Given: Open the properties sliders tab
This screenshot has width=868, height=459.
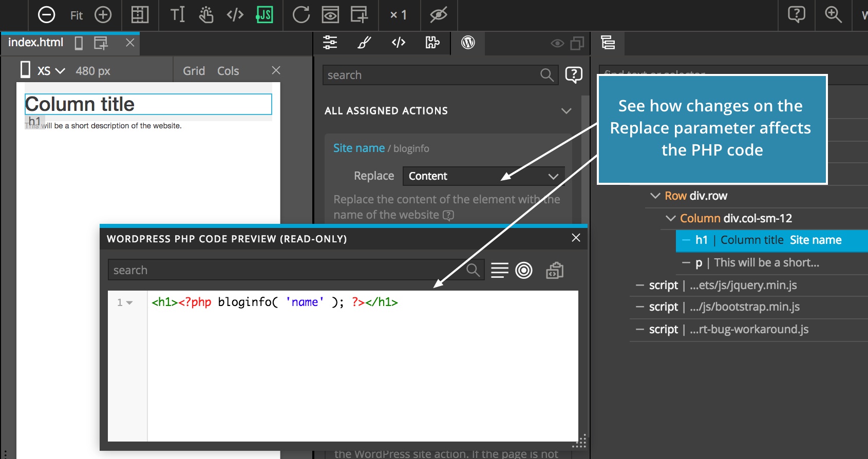Looking at the screenshot, I should pos(330,43).
